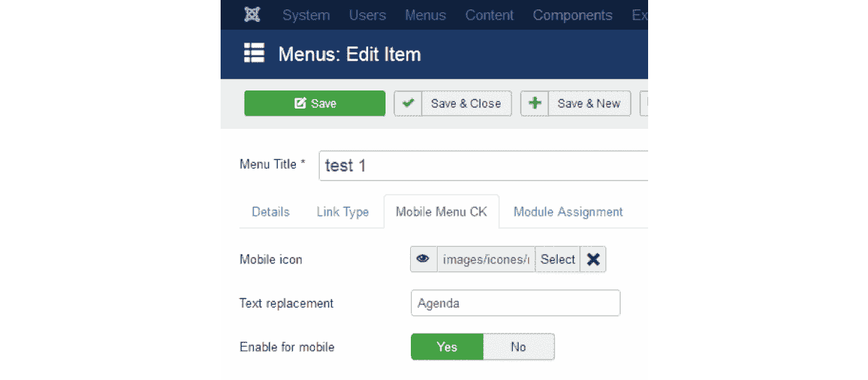The image size is (868, 380).
Task: Open the Menus dropdown in the top bar
Action: coord(425,15)
